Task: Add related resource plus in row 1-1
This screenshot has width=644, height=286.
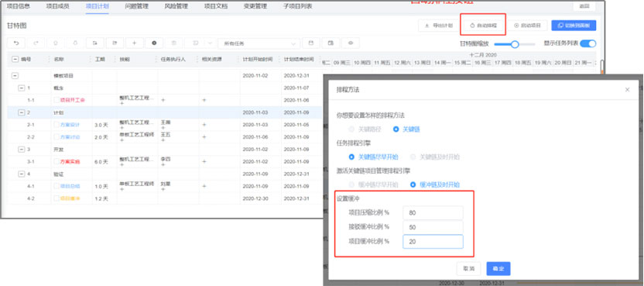Action: (x=204, y=100)
